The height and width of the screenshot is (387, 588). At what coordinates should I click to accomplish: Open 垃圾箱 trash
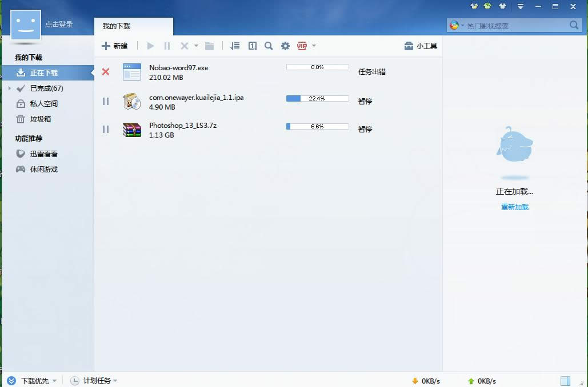[40, 119]
